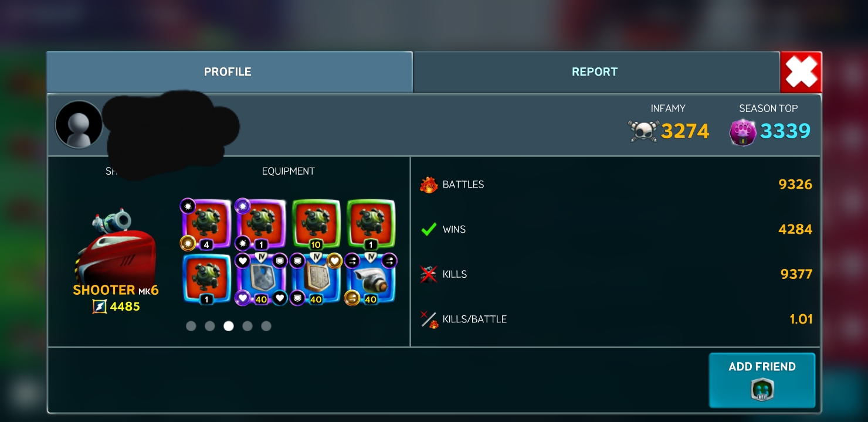Tap the infamy skull icon
The image size is (868, 422).
(x=643, y=131)
